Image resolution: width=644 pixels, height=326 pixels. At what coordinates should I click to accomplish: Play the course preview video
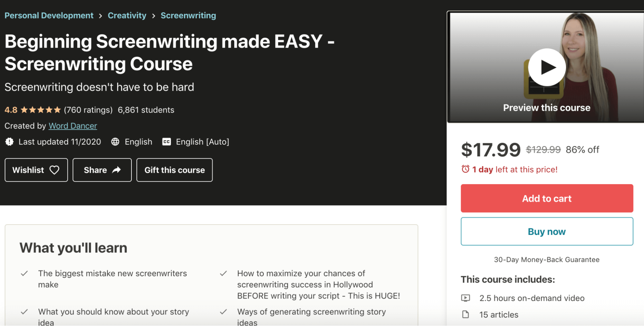[547, 67]
